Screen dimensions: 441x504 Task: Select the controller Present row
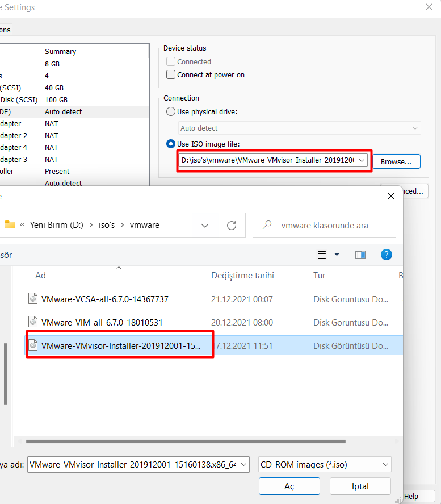click(74, 171)
